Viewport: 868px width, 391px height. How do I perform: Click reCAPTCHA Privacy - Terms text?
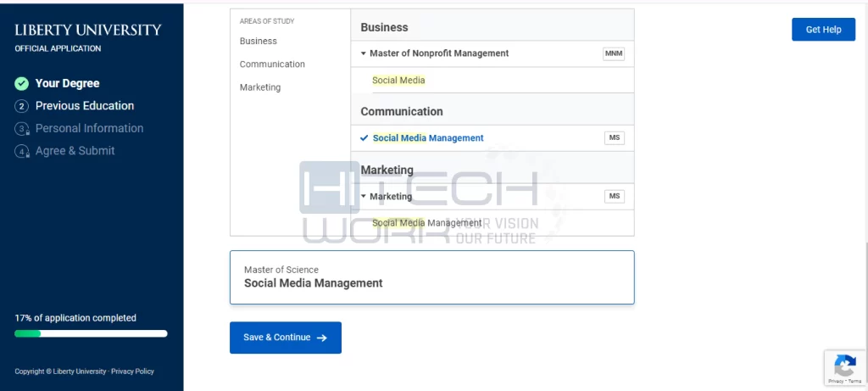click(x=845, y=381)
